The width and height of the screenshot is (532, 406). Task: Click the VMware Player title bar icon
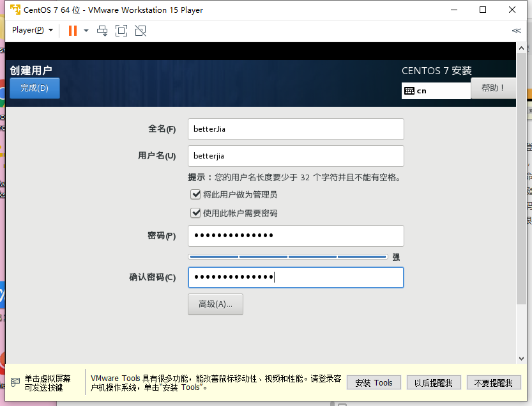coord(15,10)
